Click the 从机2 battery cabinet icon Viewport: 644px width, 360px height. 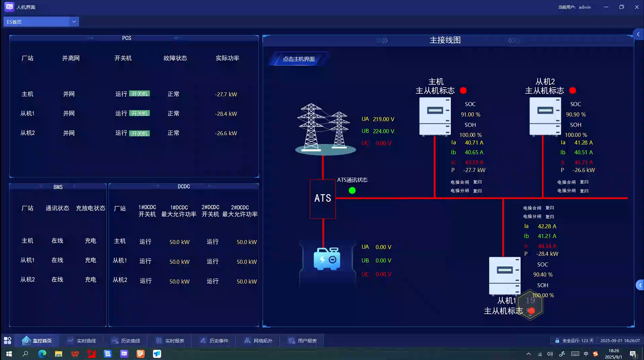[x=545, y=116]
